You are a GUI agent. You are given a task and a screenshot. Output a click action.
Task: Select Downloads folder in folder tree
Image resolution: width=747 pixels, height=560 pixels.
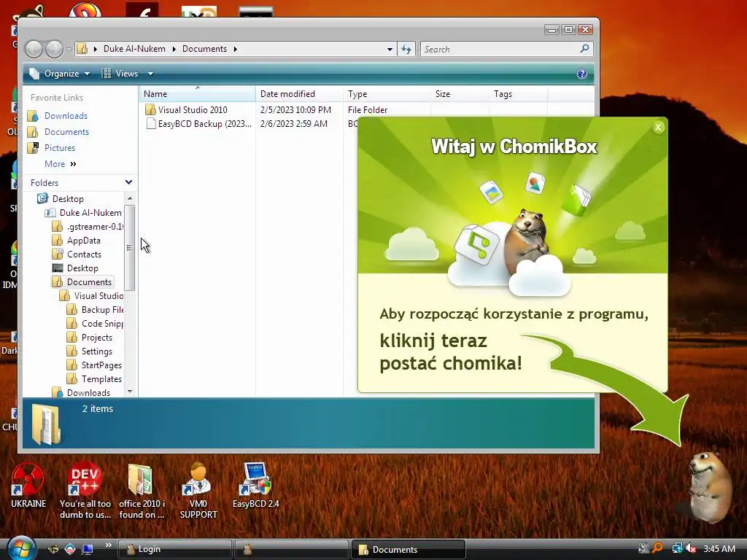82,392
